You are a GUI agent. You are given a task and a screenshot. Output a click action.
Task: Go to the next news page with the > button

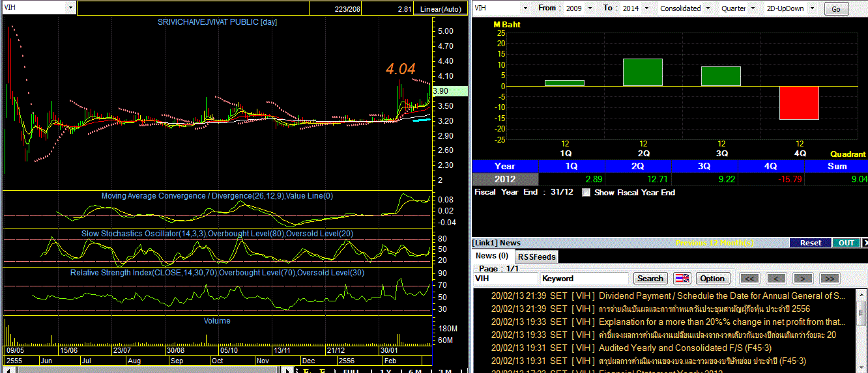tap(802, 279)
